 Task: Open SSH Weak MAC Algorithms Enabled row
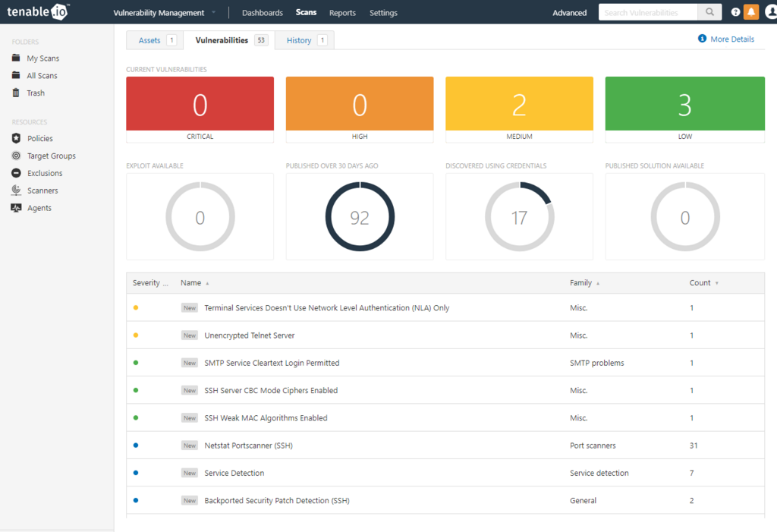click(x=445, y=418)
